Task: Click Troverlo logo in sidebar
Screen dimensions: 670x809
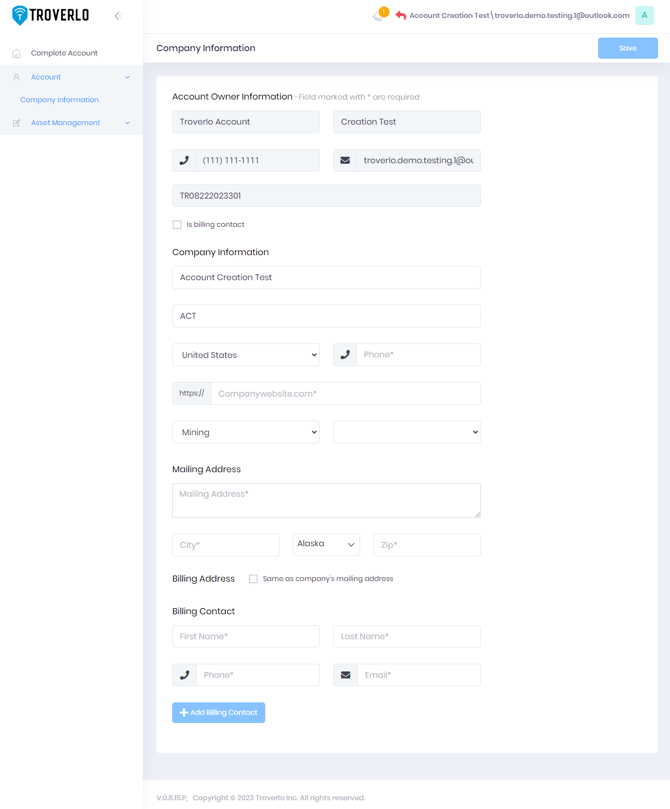Action: click(x=51, y=15)
